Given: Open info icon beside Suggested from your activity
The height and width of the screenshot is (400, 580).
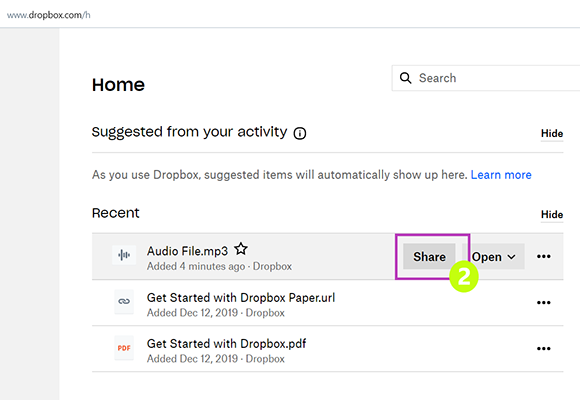Looking at the screenshot, I should (300, 133).
